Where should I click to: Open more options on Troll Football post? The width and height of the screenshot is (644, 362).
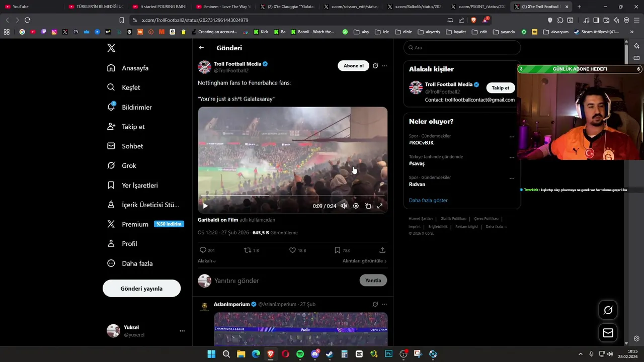pos(384,66)
